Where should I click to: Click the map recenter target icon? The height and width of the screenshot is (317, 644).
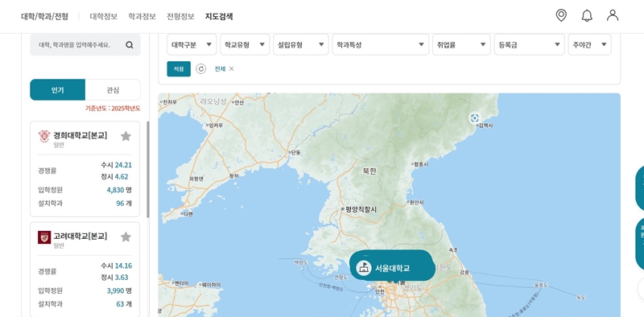474,118
